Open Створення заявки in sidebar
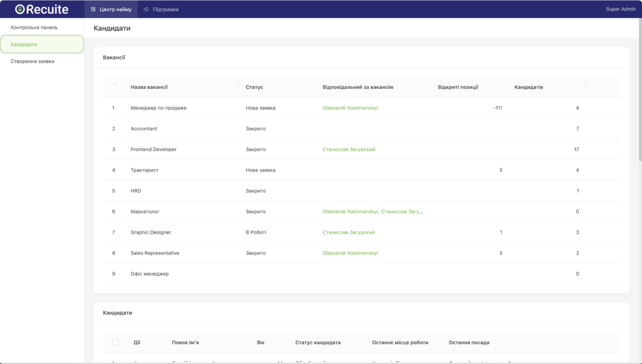This screenshot has height=364, width=642. pos(33,61)
